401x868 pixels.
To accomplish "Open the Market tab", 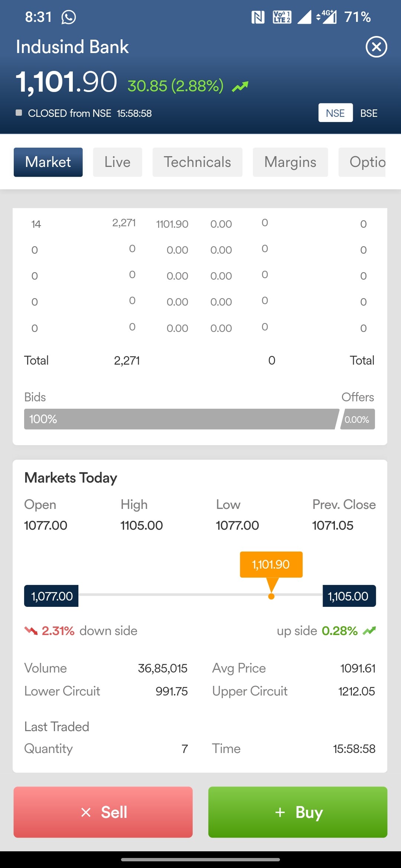I will 48,162.
